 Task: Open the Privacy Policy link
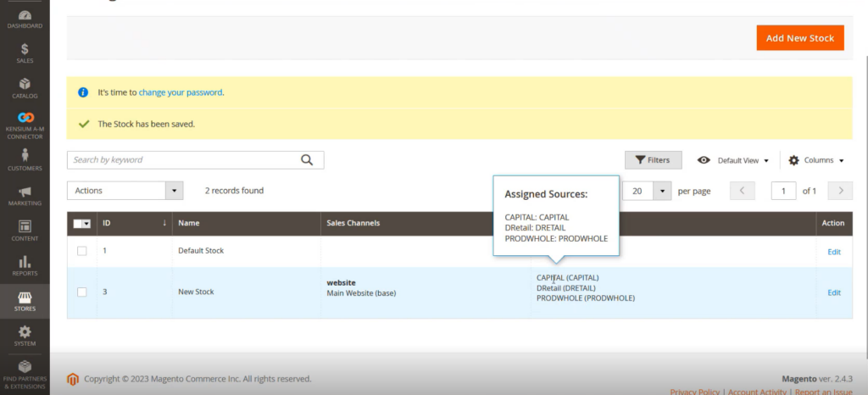pyautogui.click(x=694, y=391)
